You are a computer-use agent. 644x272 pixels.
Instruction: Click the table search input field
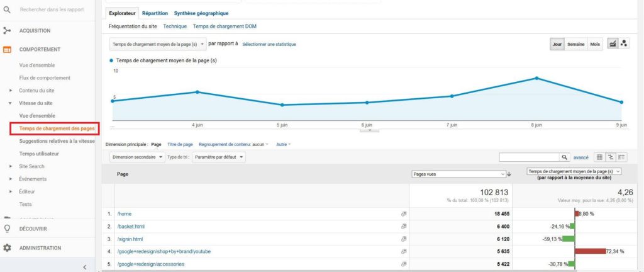tap(530, 157)
